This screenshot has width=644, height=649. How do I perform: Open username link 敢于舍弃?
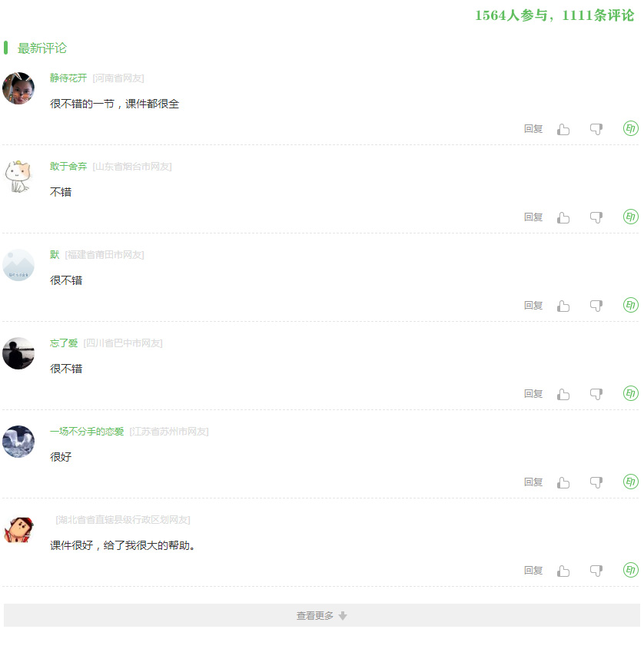click(x=68, y=167)
